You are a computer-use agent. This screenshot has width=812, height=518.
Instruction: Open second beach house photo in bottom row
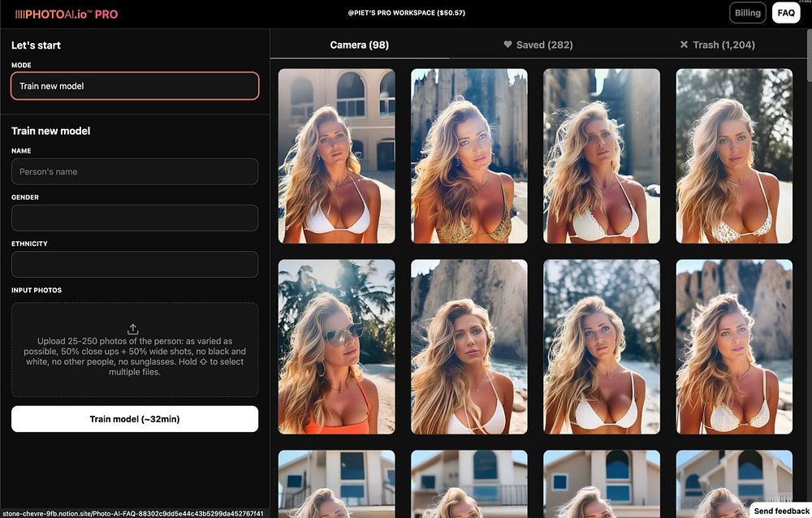coord(469,484)
